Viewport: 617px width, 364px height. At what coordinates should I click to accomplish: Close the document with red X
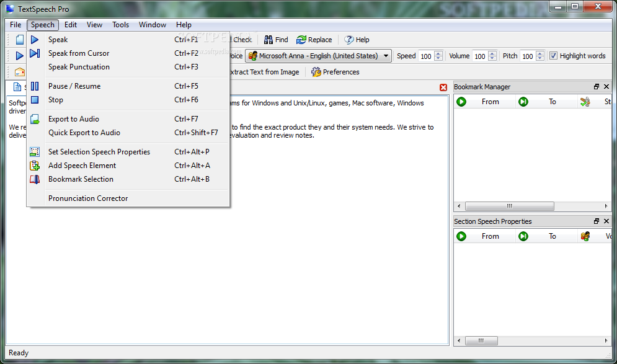pos(443,87)
